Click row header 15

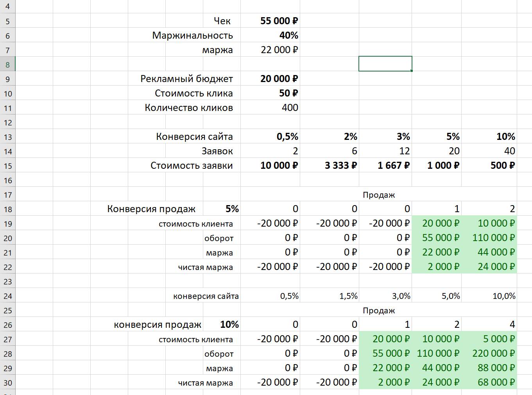7,166
